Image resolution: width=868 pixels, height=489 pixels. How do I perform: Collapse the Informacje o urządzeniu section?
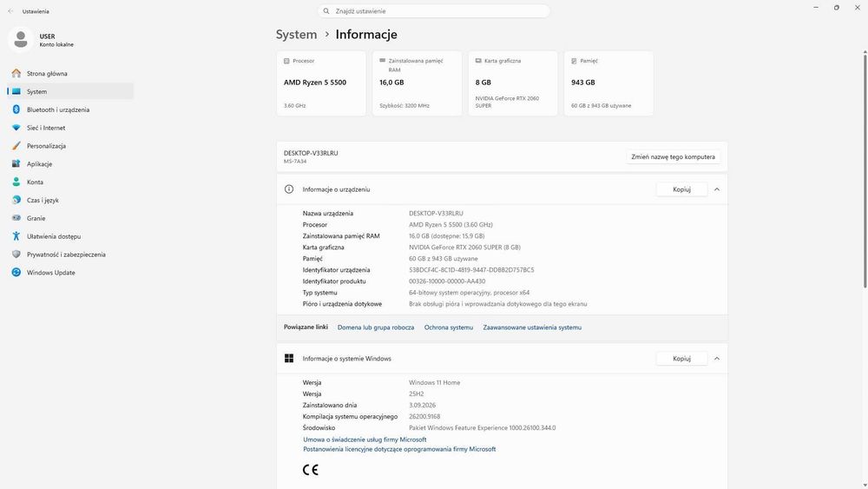717,189
